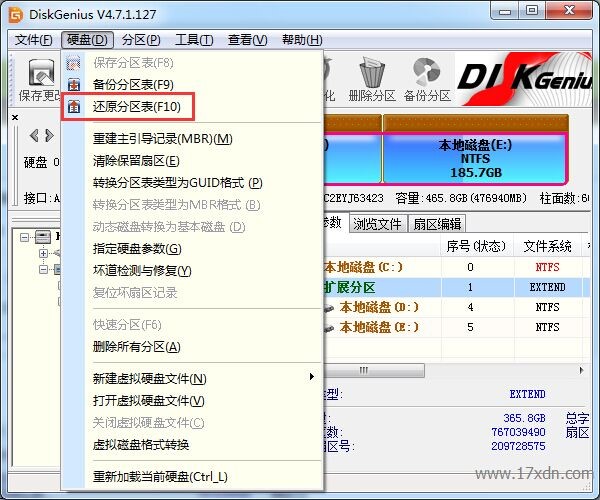600x500 pixels.
Task: Click the 767039490 sector count value
Action: tap(518, 432)
